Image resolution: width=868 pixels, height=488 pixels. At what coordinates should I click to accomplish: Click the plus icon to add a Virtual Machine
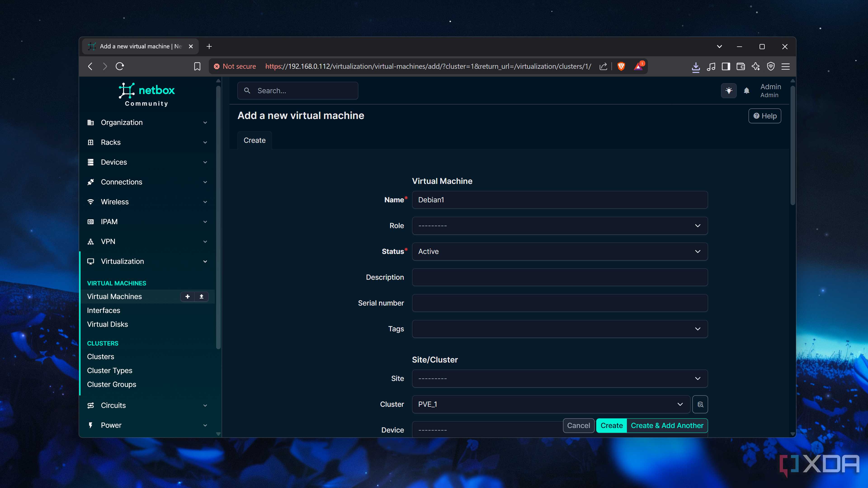pos(187,297)
